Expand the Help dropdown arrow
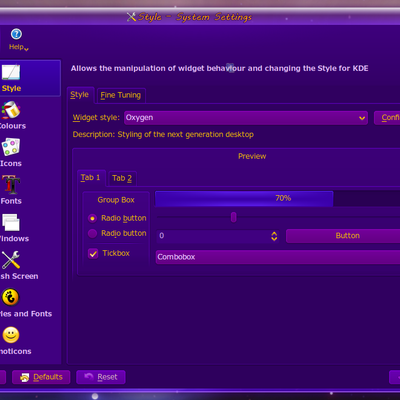The image size is (400, 400). [x=26, y=49]
